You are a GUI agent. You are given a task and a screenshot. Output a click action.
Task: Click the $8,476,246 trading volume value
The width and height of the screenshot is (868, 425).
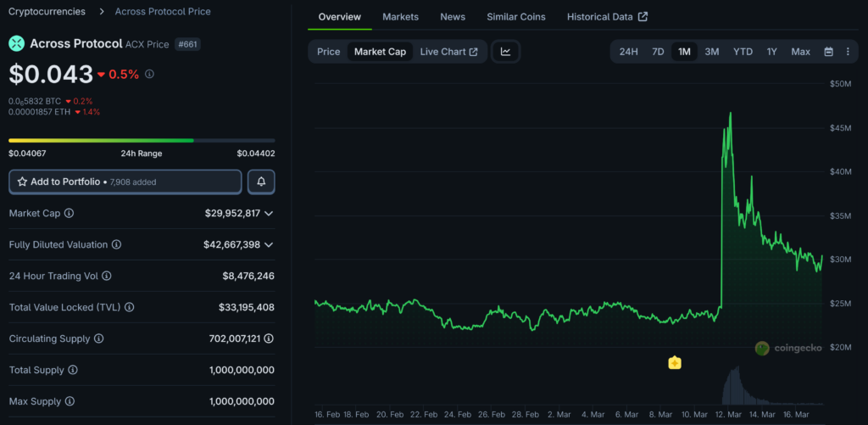[248, 276]
